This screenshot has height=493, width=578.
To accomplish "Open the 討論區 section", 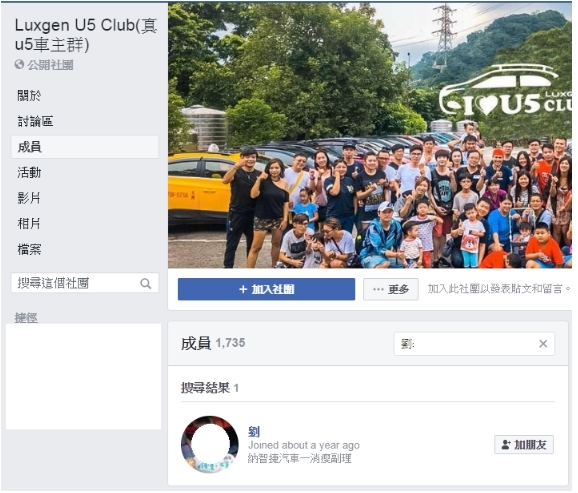I will (x=35, y=121).
